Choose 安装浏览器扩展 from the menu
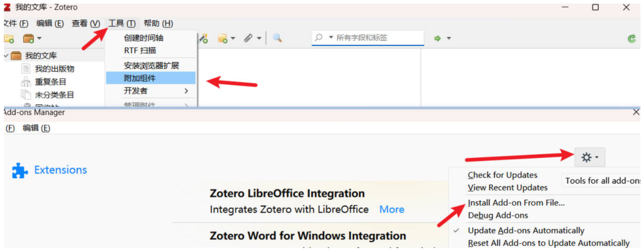 point(151,66)
